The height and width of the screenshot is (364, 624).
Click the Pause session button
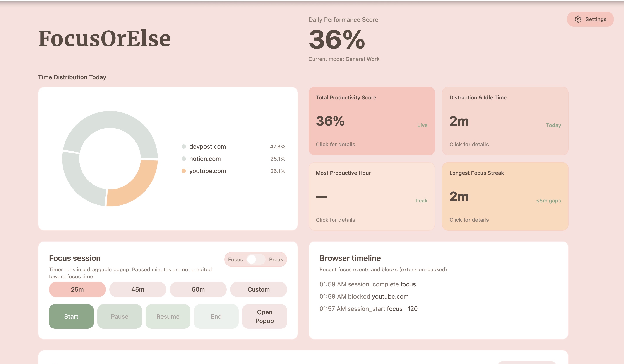(x=120, y=316)
